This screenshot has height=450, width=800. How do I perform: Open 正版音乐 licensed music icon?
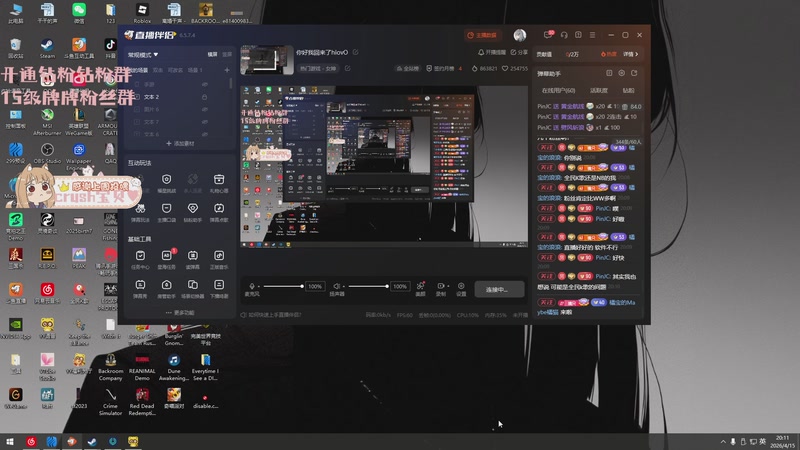tap(219, 256)
